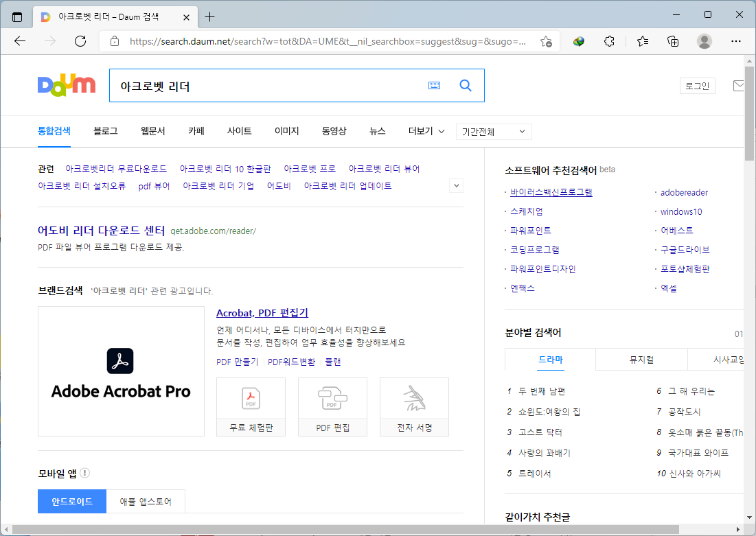Open a new tab with plus button
This screenshot has width=756, height=536.
tap(209, 17)
